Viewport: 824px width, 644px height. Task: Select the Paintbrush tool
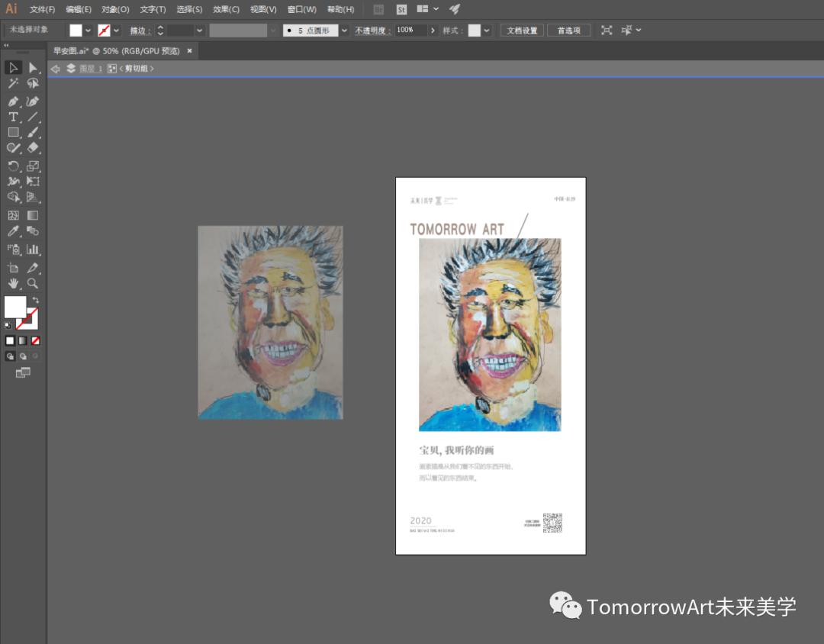[x=33, y=133]
